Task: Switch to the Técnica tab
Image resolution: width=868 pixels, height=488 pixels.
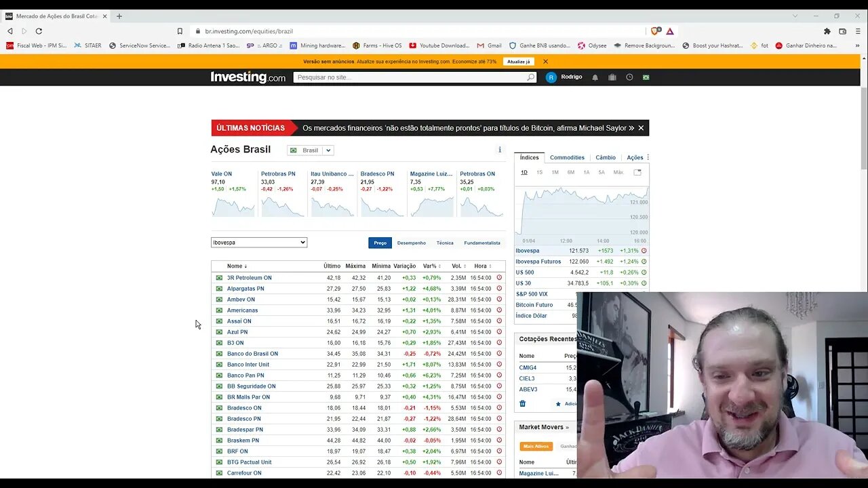Action: (445, 243)
